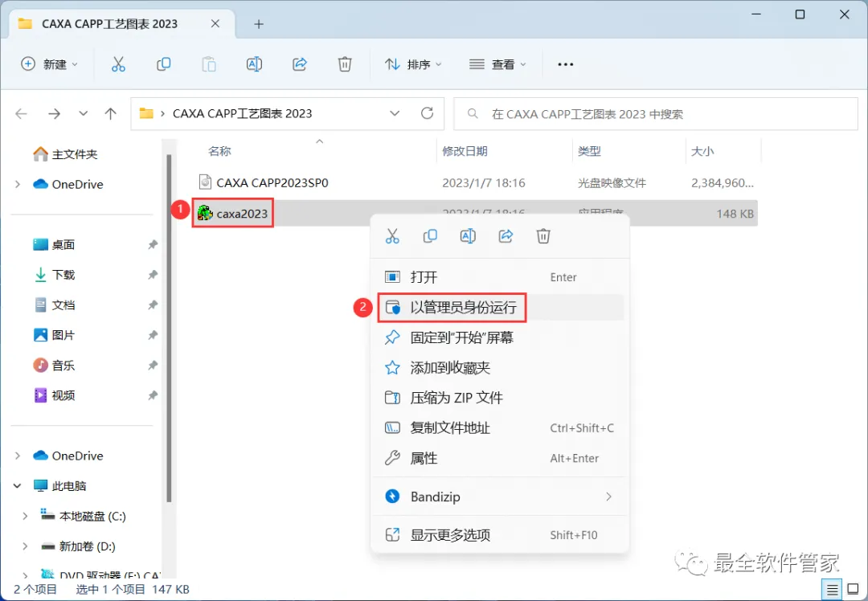The height and width of the screenshot is (601, 868).
Task: Expand the address bar history dropdown
Action: pyautogui.click(x=395, y=113)
